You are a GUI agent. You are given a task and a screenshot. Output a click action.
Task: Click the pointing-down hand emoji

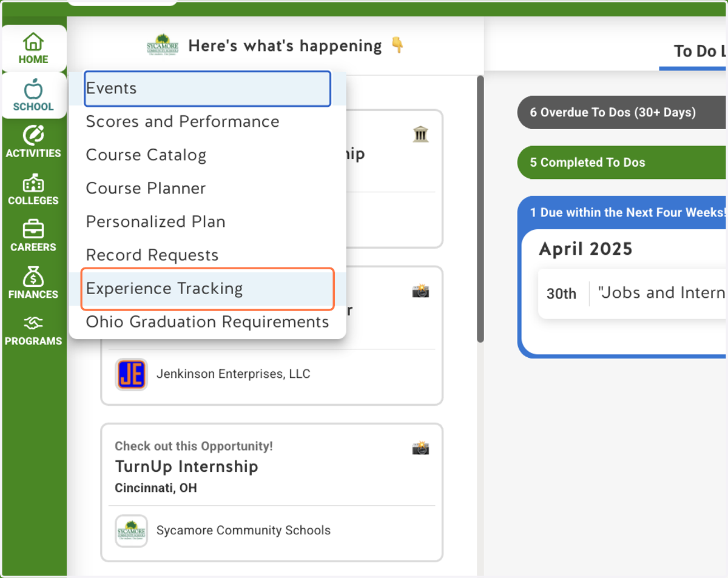click(x=398, y=45)
